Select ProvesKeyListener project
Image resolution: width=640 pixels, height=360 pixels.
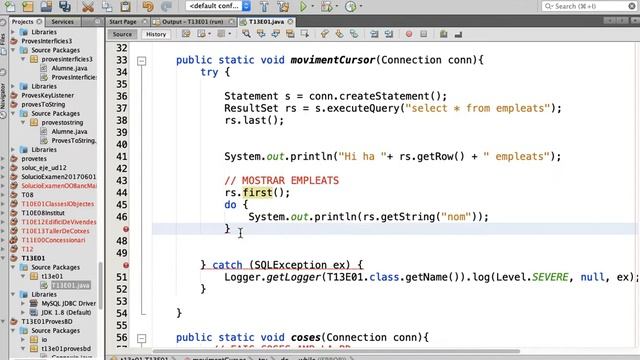(47, 96)
